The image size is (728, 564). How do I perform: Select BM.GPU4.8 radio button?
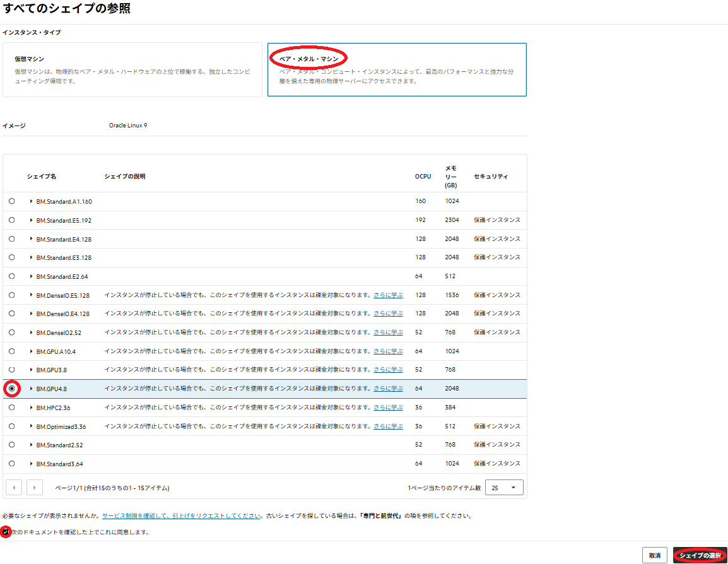[x=12, y=389]
